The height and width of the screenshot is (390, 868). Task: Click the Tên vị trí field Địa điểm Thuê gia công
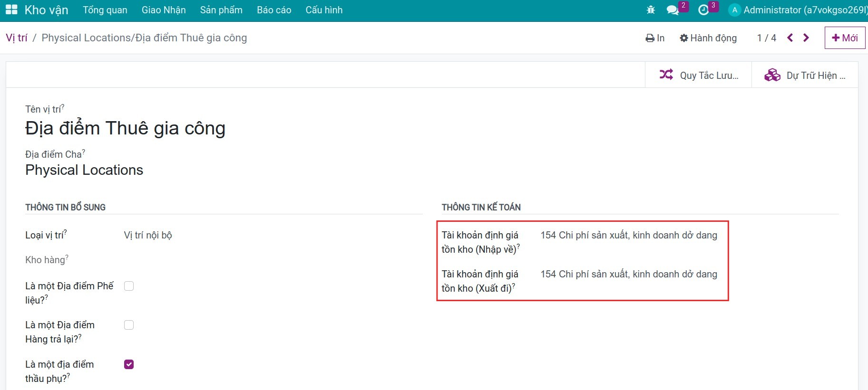pos(125,128)
